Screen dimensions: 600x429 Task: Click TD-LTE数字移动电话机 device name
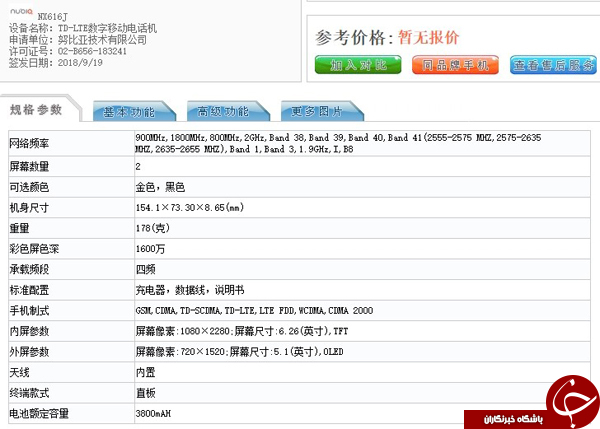pos(108,28)
